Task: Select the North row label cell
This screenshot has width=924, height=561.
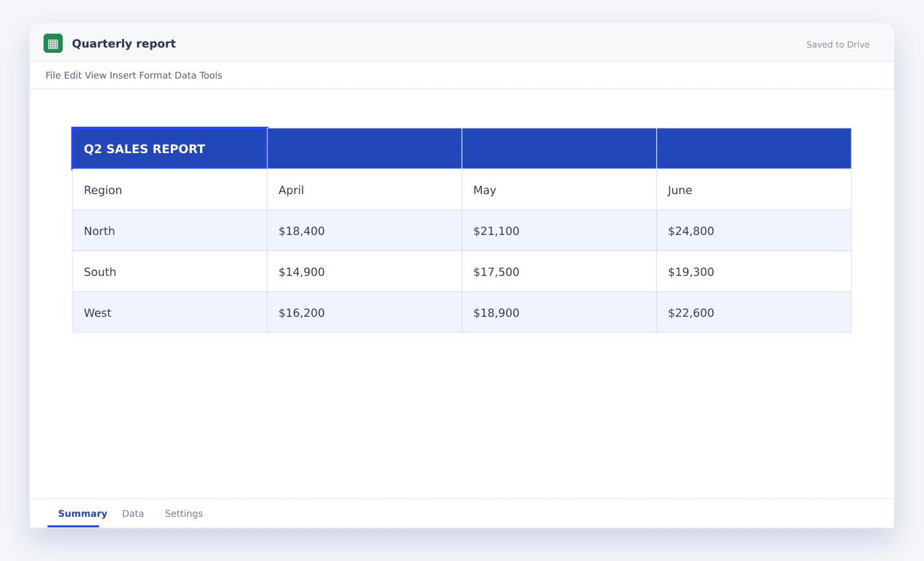Action: 170,231
